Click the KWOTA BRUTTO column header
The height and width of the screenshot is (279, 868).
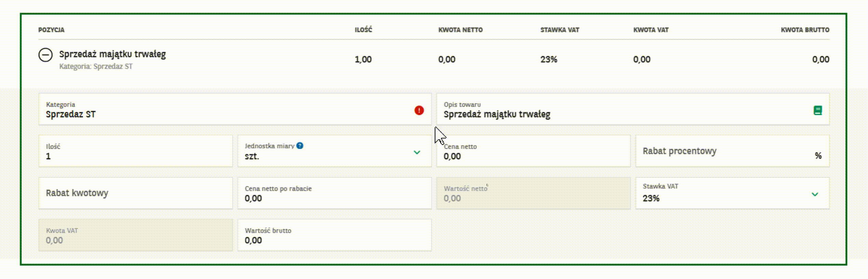(x=805, y=30)
